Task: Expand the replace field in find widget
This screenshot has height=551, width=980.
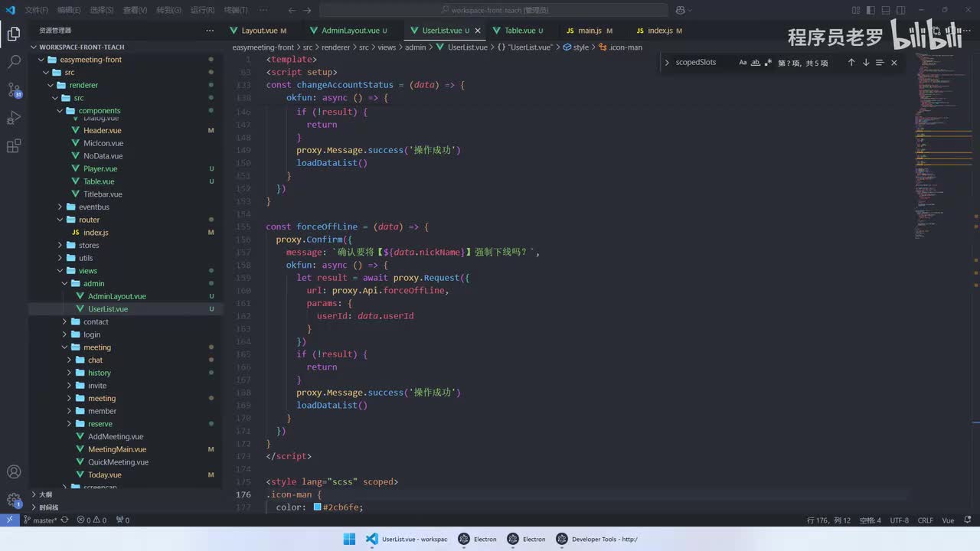Action: pos(667,63)
